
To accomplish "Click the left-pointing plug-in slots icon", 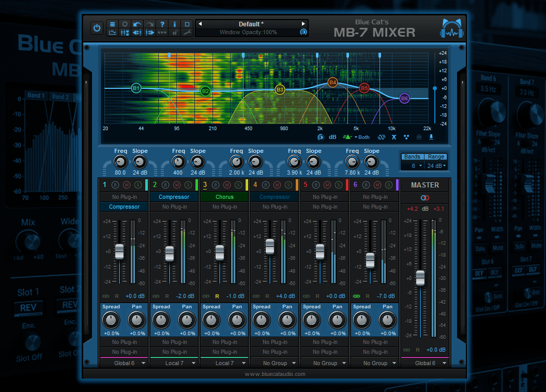I will (x=137, y=33).
